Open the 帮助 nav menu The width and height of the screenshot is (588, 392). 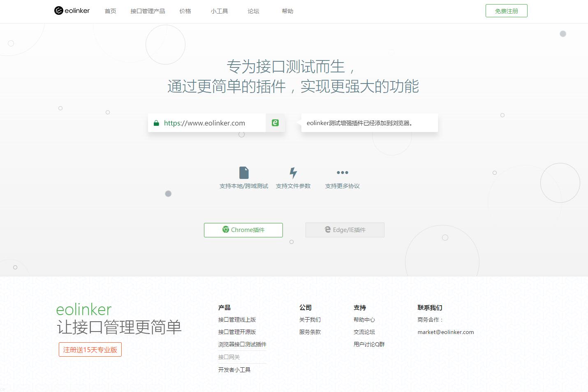coord(287,11)
